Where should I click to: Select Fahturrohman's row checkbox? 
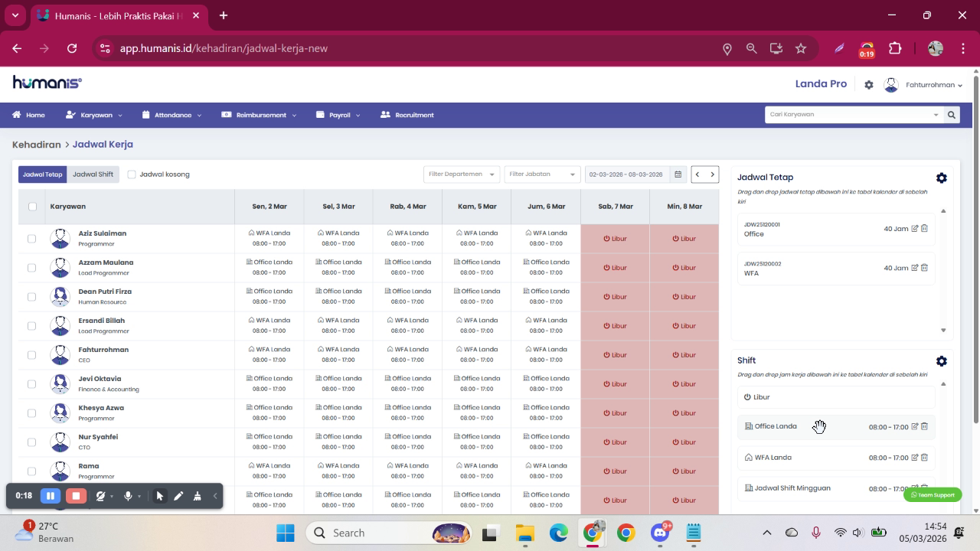coord(32,355)
